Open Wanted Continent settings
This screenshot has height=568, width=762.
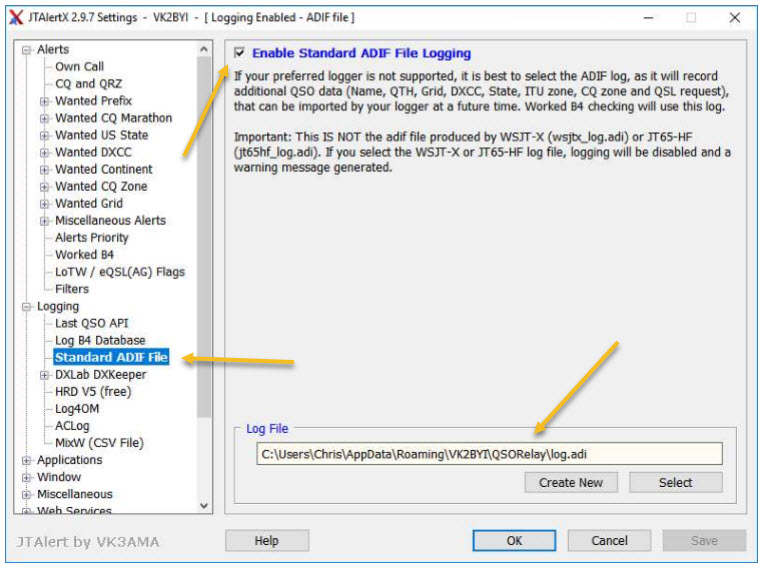tap(104, 169)
